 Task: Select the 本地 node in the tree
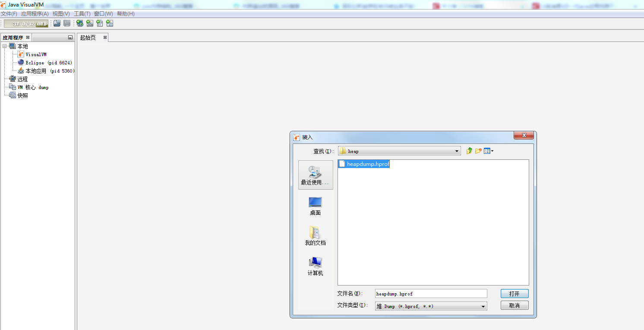[x=22, y=46]
